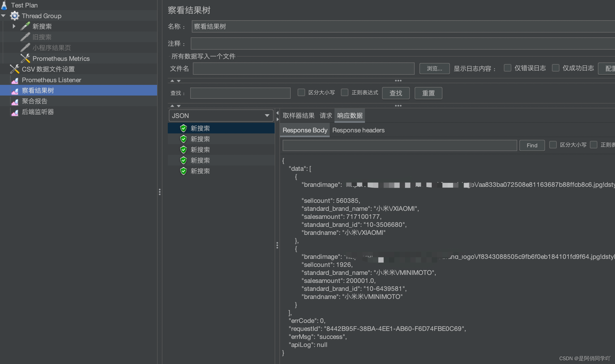Viewport: 615px width, 364px height.
Task: Select CSV 数据文件设置 in the tree
Action: (48, 69)
